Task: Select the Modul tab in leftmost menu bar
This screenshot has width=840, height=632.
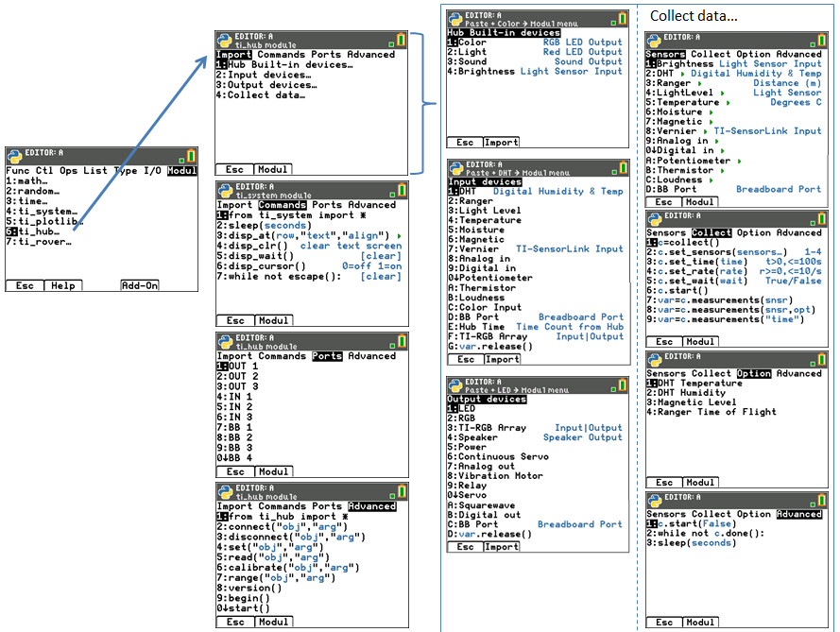Action: tap(182, 171)
